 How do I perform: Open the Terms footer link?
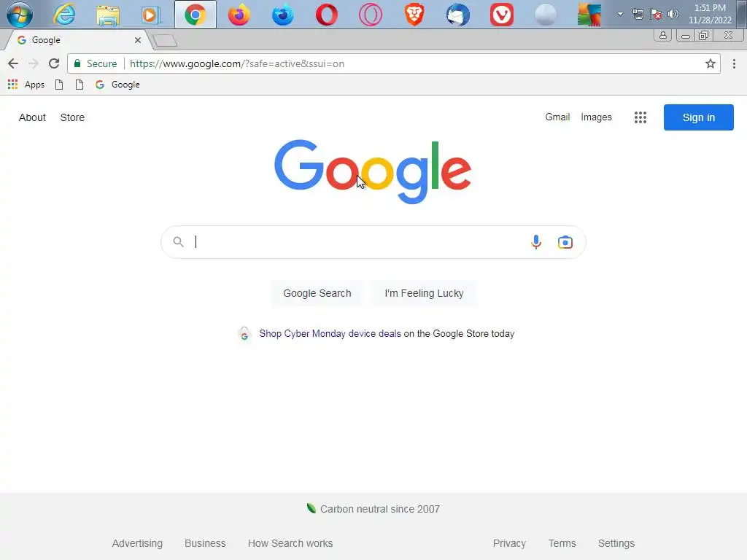click(562, 543)
